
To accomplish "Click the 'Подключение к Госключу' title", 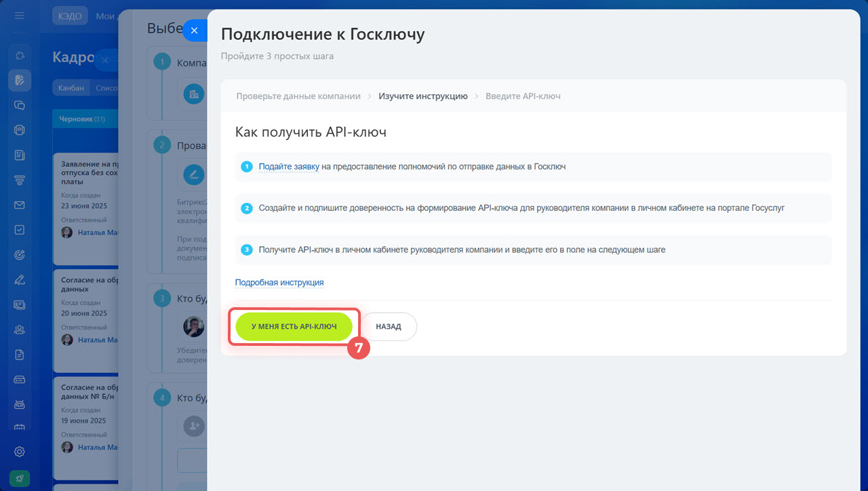I will tap(323, 34).
